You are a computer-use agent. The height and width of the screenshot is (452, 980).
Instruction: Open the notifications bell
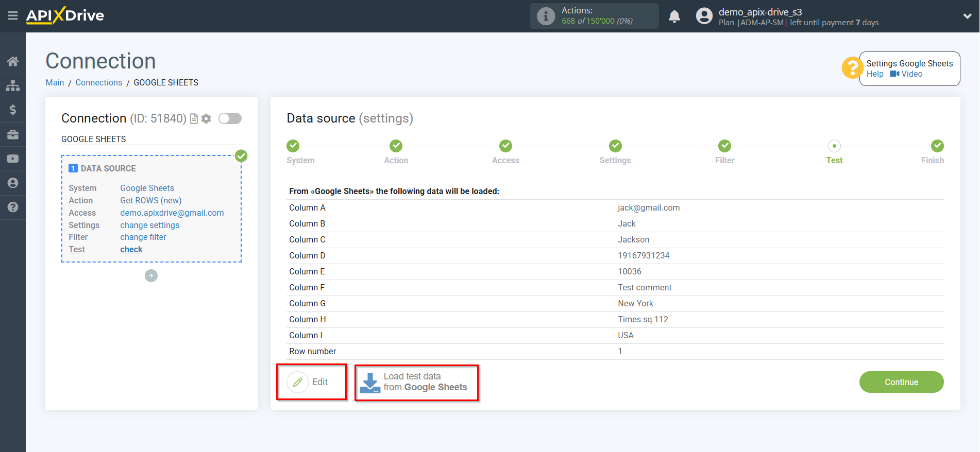click(x=674, y=16)
